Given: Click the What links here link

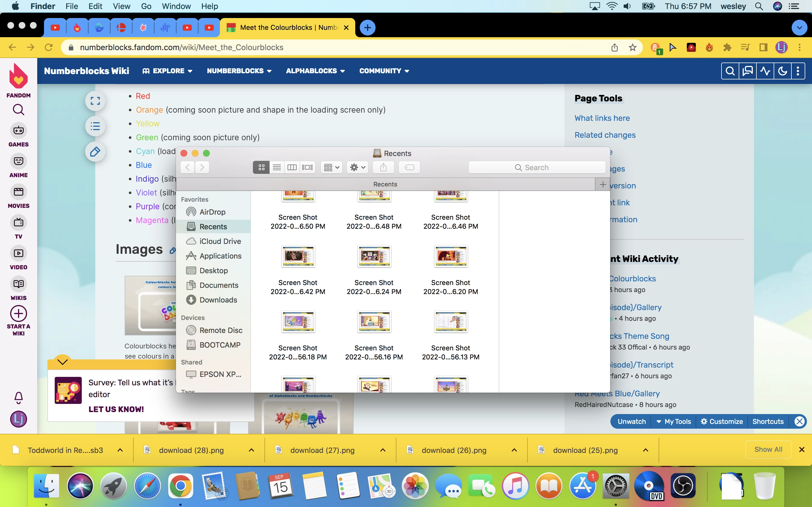Looking at the screenshot, I should pos(602,118).
